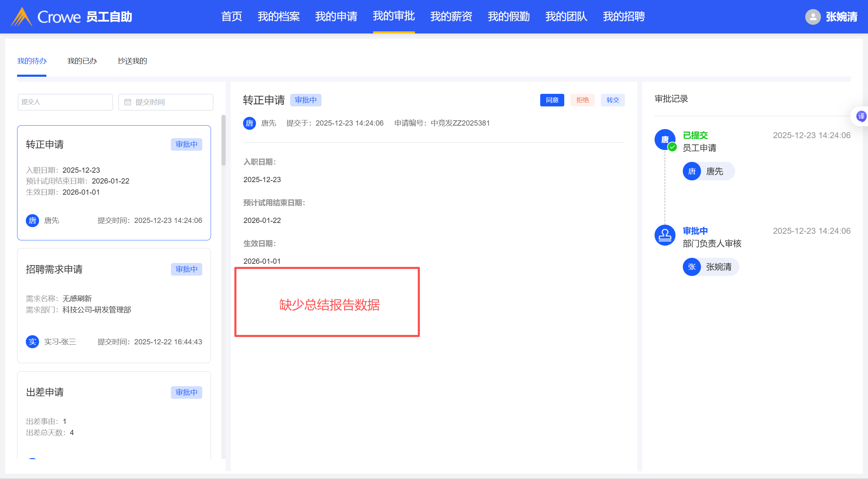This screenshot has height=479, width=868.
Task: Click the approval stamp icon for 审批中
Action: tap(665, 235)
